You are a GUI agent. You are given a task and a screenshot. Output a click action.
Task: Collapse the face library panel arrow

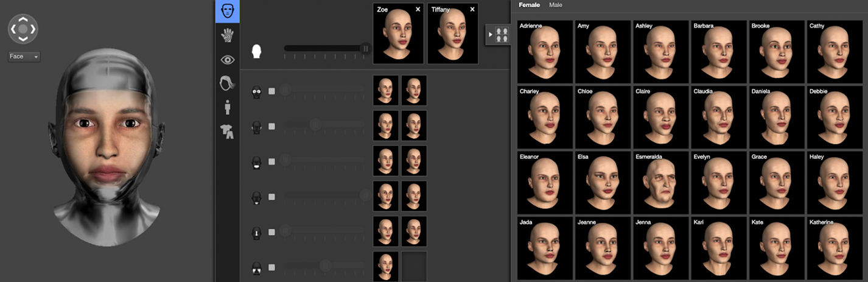click(491, 35)
